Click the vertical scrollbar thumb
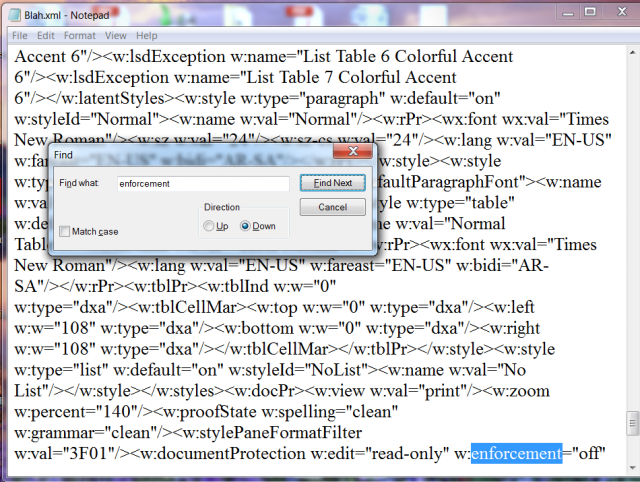The image size is (640, 482). (x=632, y=424)
